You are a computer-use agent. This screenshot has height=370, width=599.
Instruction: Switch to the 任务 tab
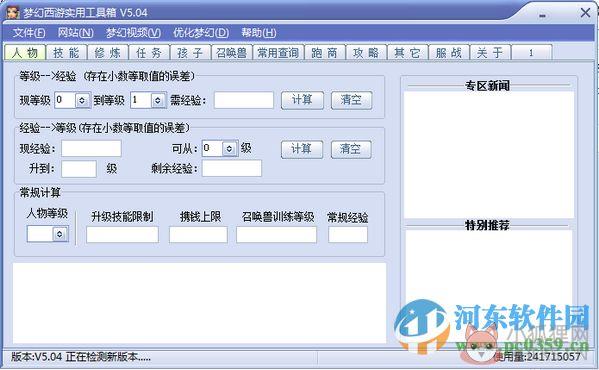[x=149, y=53]
